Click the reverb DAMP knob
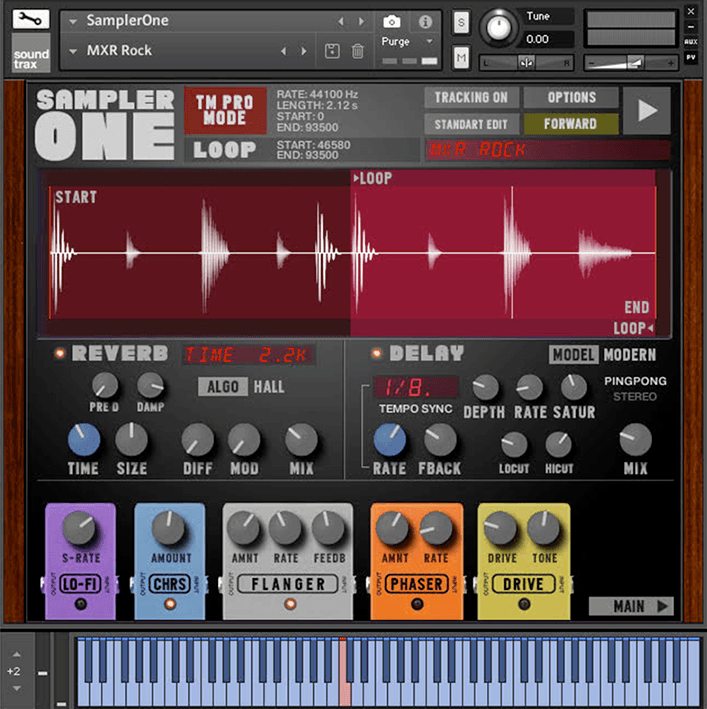The width and height of the screenshot is (707, 709). pyautogui.click(x=151, y=385)
